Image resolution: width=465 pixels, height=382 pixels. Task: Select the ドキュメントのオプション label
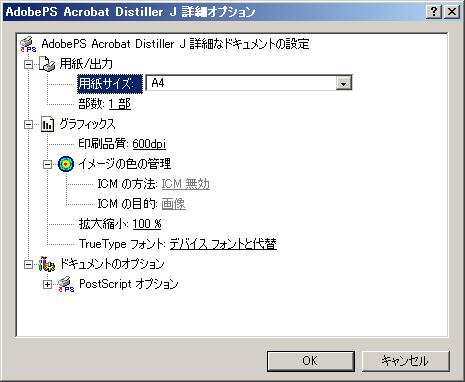pyautogui.click(x=112, y=264)
